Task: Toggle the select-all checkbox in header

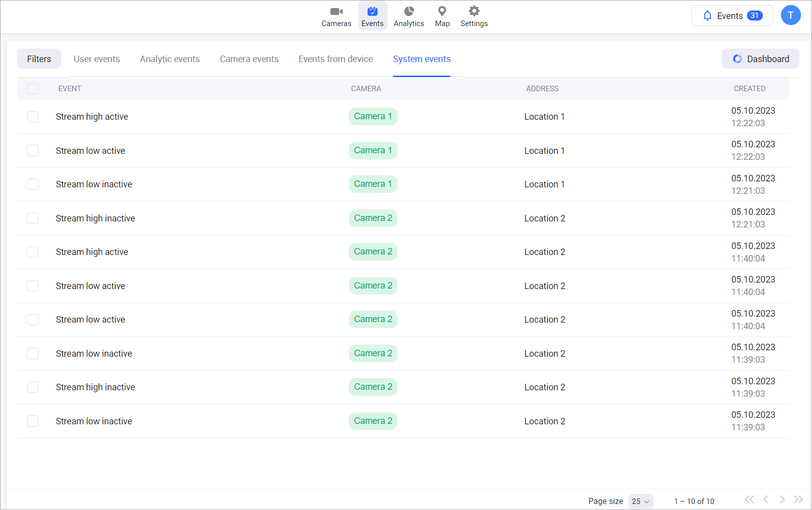Action: click(x=33, y=89)
